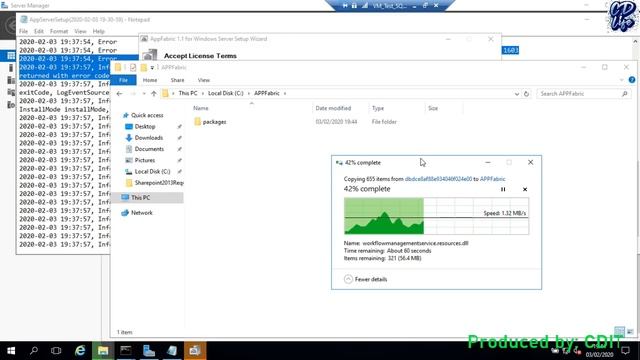Screen dimensions: 640x360
Task: Open Notepad Help menu
Action: coord(98,31)
